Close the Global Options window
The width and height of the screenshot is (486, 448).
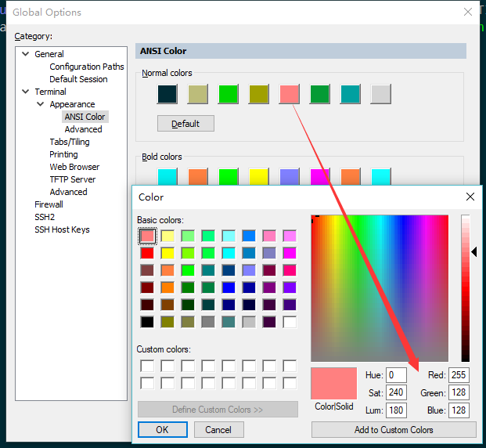[468, 12]
